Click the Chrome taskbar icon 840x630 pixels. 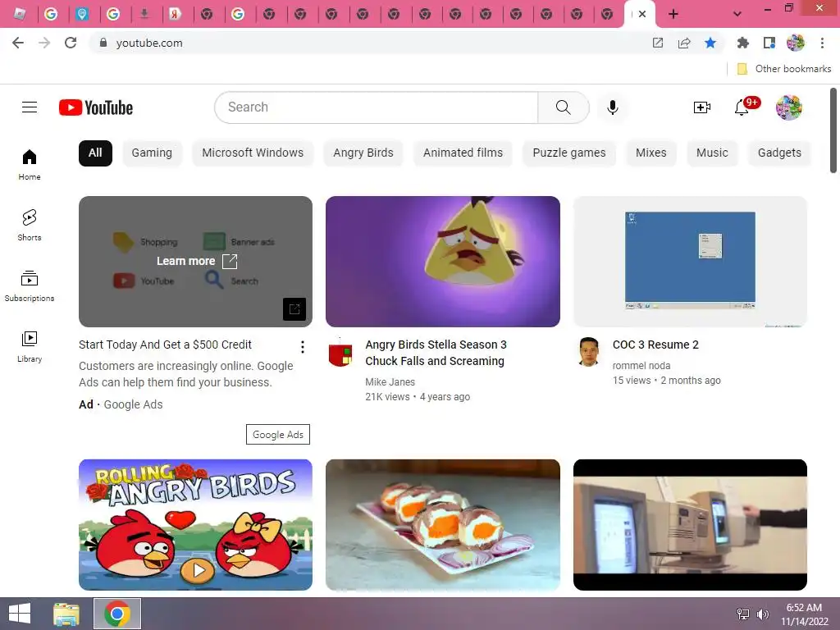click(117, 614)
